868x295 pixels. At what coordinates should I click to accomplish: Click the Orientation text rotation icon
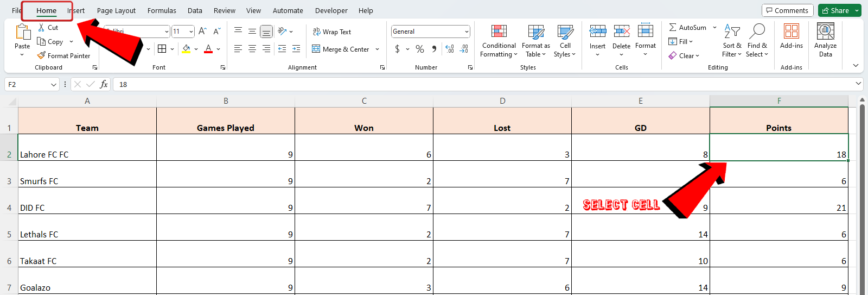[x=282, y=32]
